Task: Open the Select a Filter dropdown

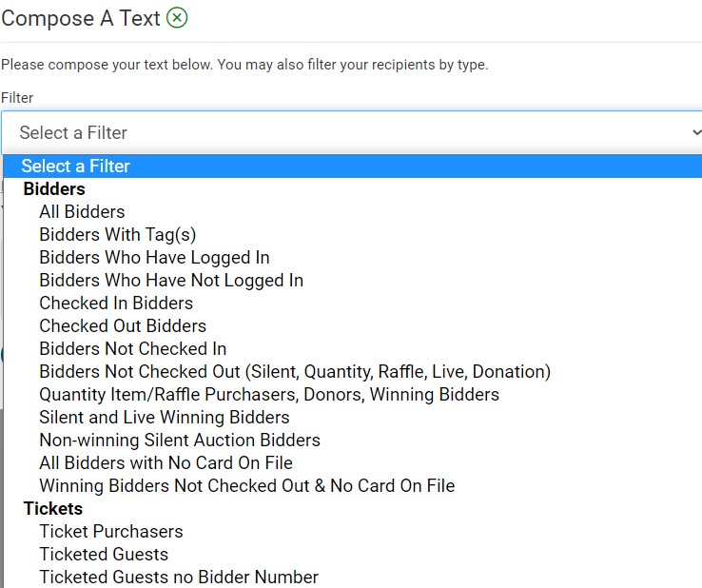Action: click(342, 132)
